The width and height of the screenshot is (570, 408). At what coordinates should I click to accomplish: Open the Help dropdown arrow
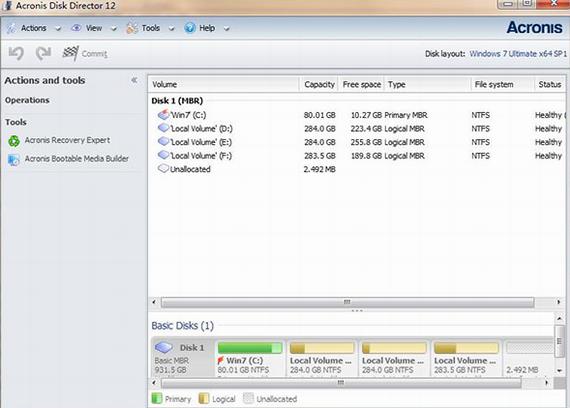pyautogui.click(x=226, y=28)
